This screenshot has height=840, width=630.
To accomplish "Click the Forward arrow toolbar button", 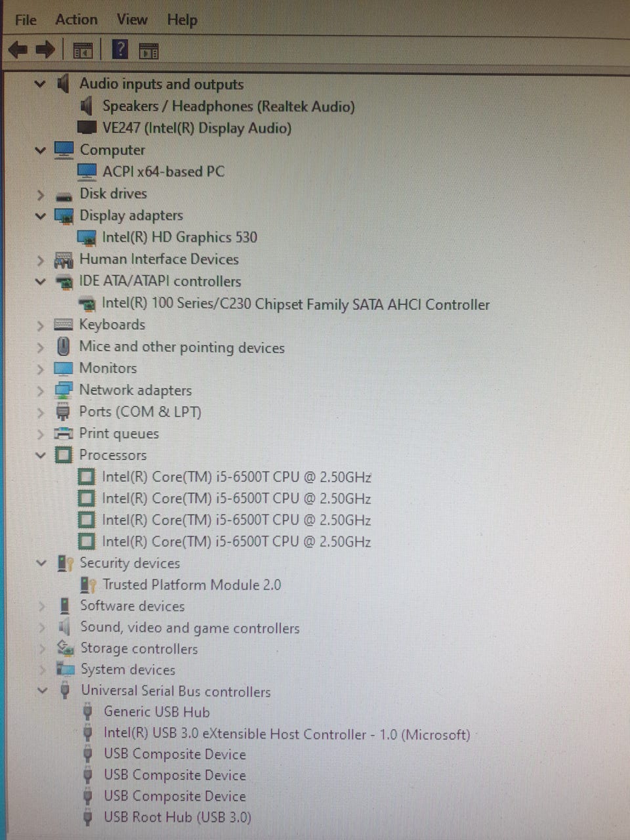I will pyautogui.click(x=45, y=50).
